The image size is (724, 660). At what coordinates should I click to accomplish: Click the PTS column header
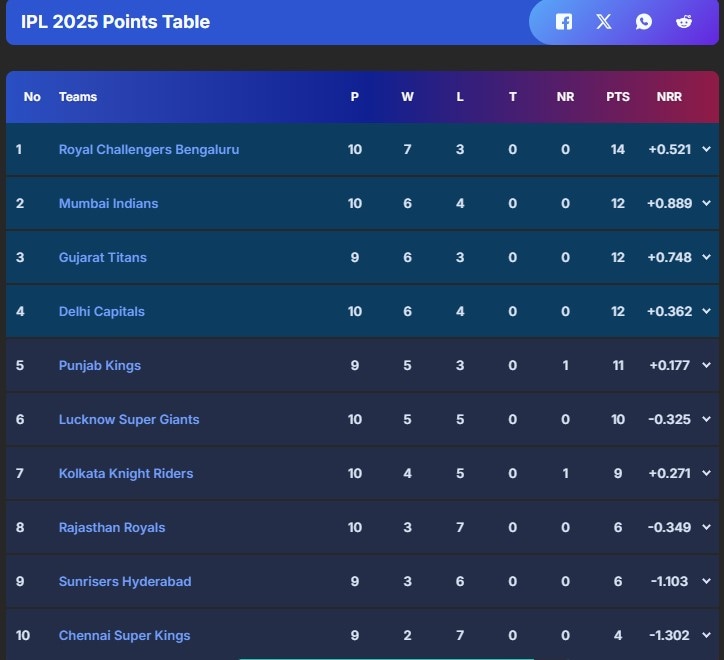[618, 97]
